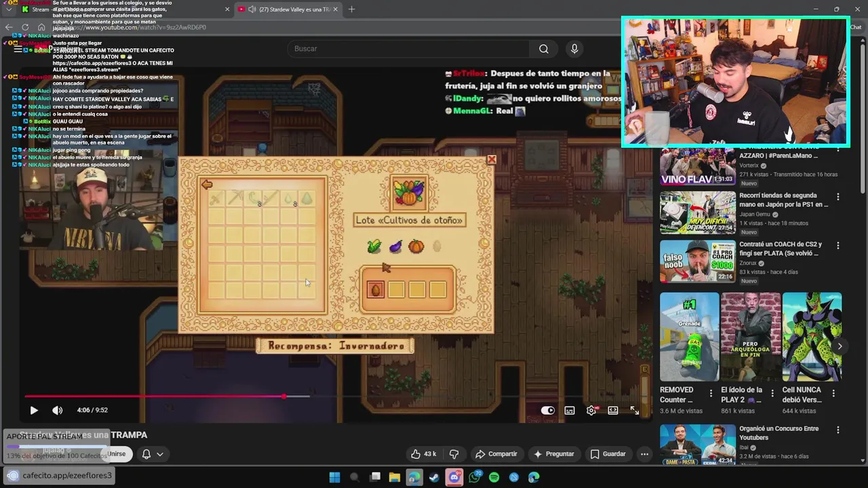Image resolution: width=868 pixels, height=488 pixels.
Task: Expand the tab search dropdown arrow
Action: [x=8, y=9]
